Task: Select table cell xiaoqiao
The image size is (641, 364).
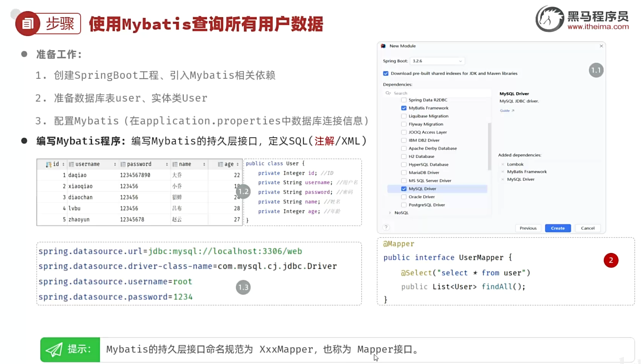Action: coord(80,186)
